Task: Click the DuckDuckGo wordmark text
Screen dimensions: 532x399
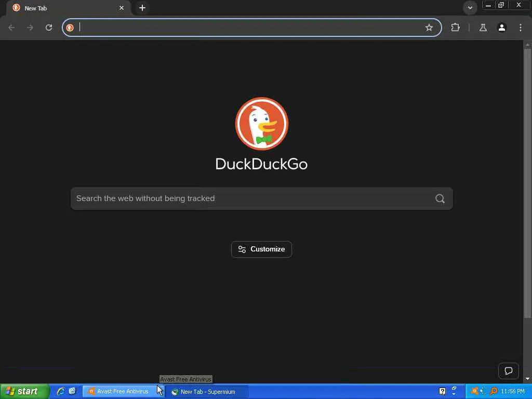Action: click(x=262, y=164)
